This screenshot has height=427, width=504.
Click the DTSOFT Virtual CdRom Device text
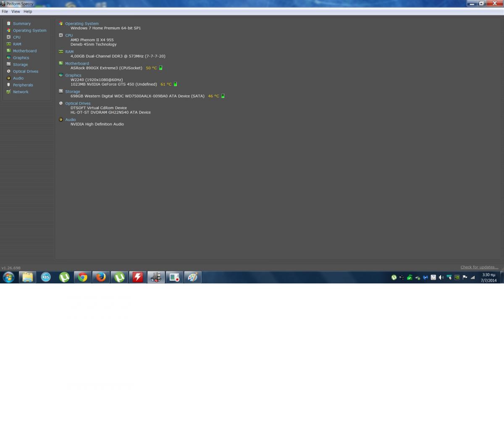99,107
